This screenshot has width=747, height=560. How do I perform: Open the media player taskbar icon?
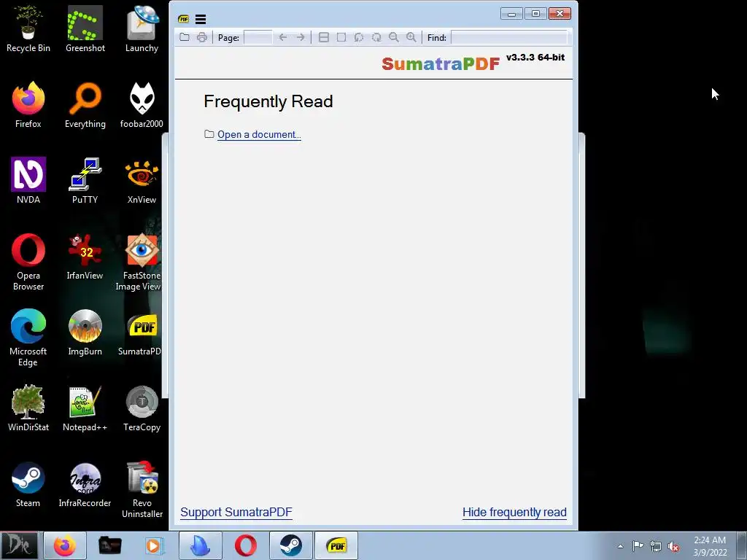pyautogui.click(x=154, y=545)
